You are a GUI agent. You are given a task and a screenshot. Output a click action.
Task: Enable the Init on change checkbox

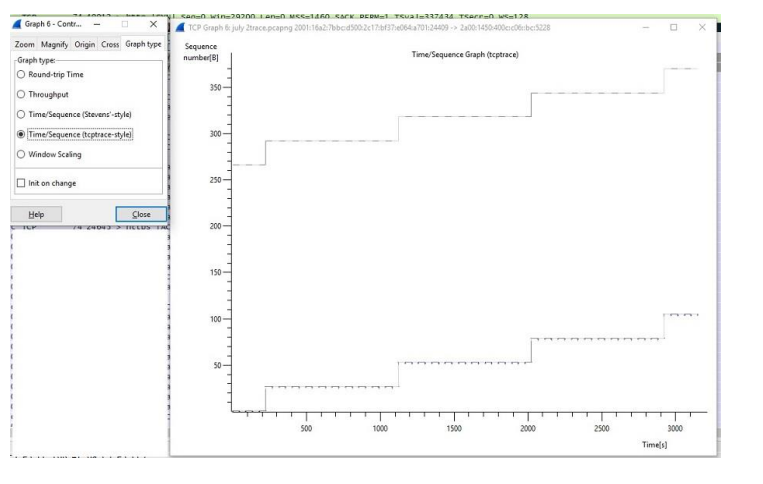(21, 183)
